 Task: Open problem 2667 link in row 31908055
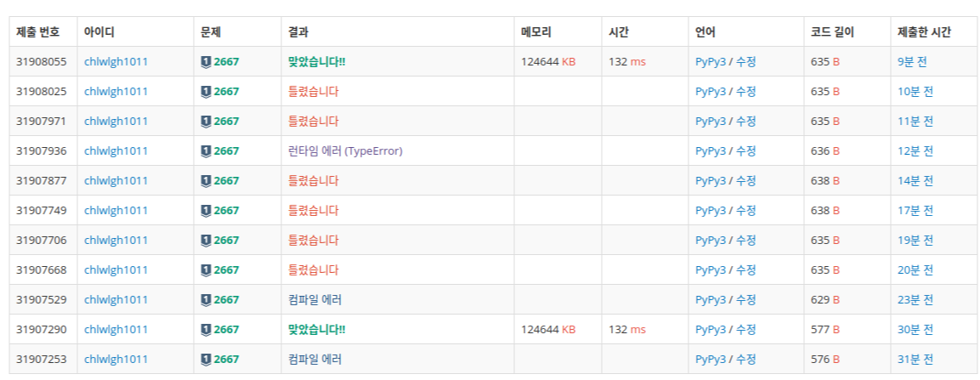click(x=226, y=61)
